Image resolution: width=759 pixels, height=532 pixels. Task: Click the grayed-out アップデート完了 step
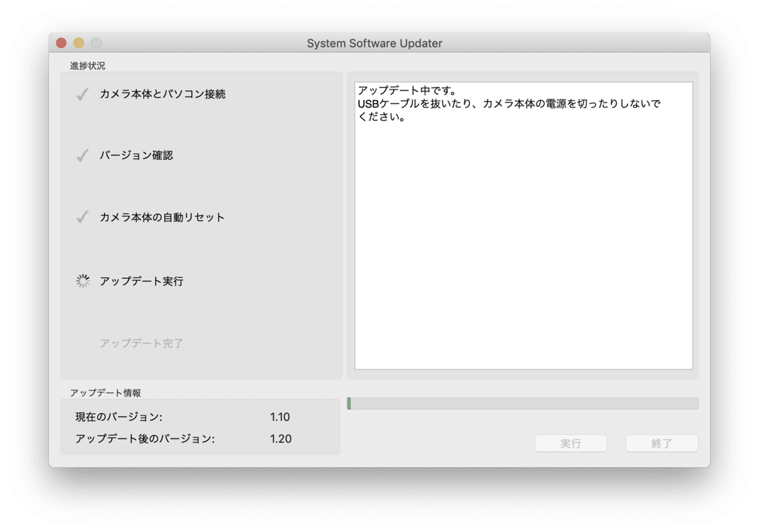point(140,343)
